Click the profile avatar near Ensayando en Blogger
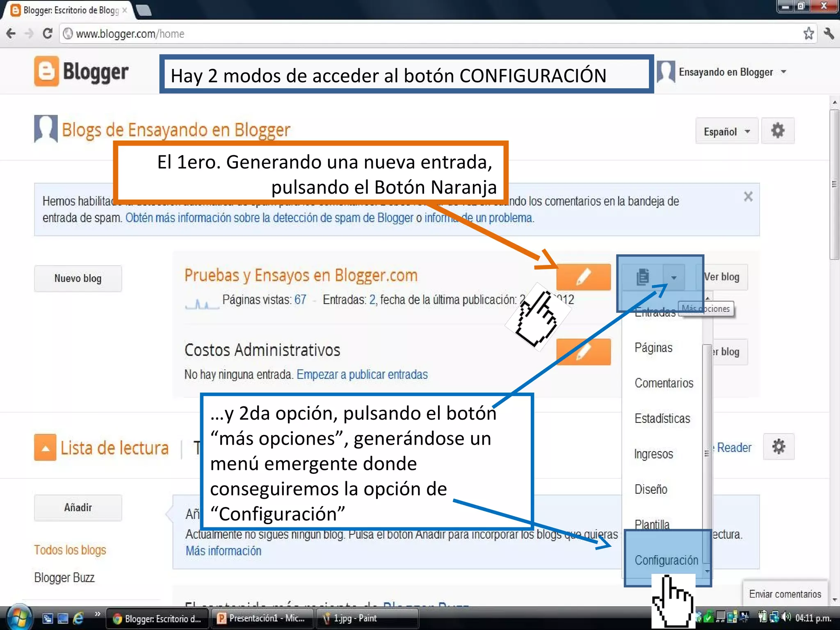 click(666, 71)
